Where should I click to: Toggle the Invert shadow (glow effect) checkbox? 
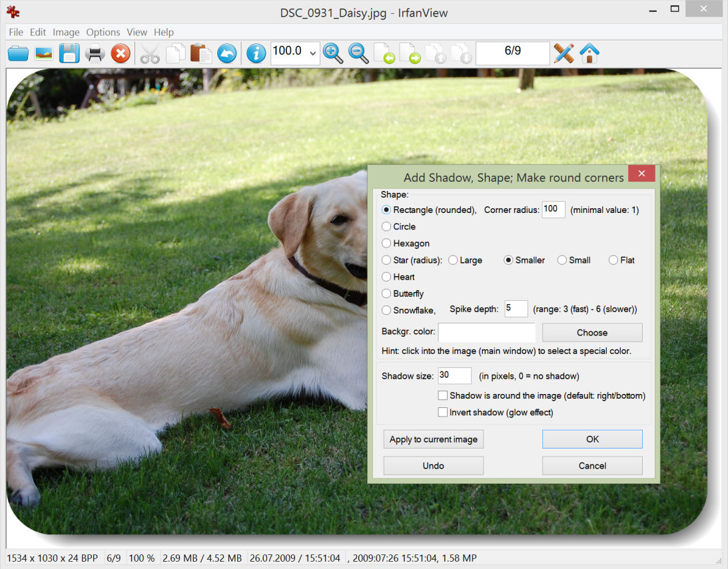(x=443, y=413)
